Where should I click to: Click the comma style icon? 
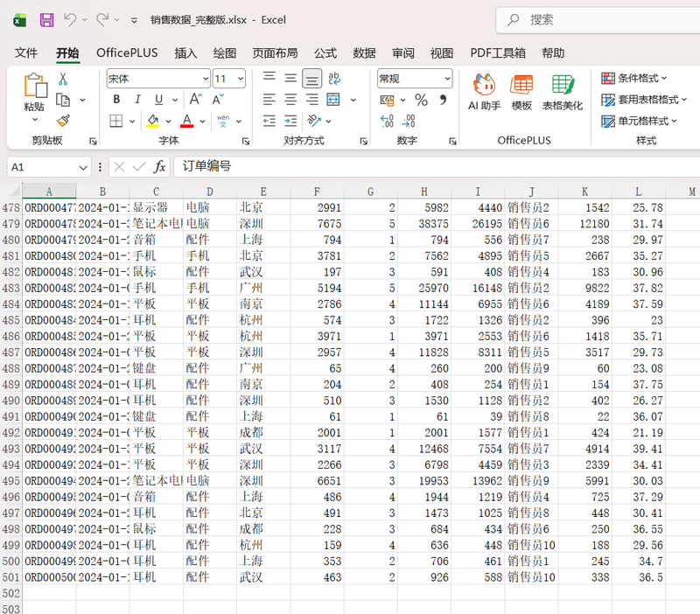pos(443,100)
